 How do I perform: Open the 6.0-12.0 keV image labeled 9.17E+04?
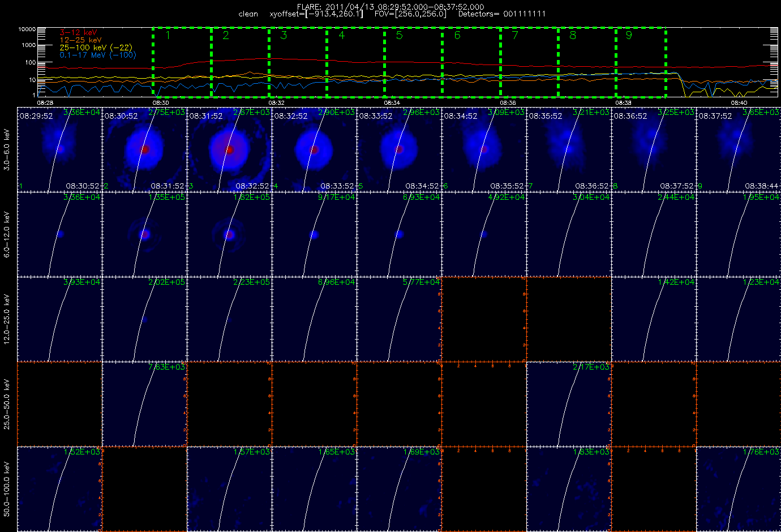(x=314, y=234)
